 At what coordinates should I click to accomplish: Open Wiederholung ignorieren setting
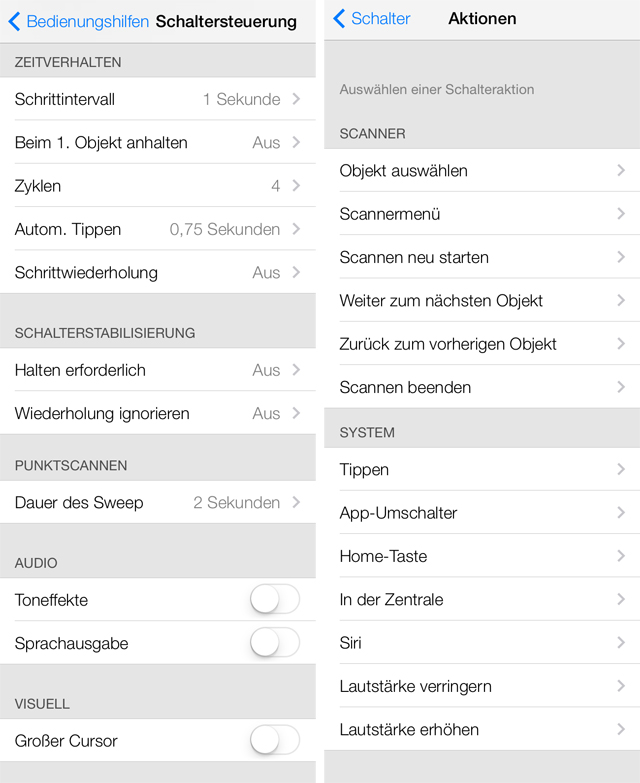click(158, 413)
